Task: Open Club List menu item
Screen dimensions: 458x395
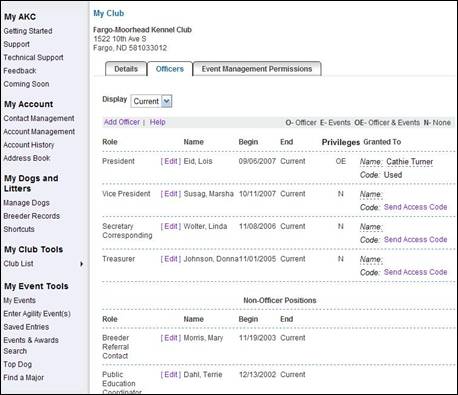Action: 18,264
